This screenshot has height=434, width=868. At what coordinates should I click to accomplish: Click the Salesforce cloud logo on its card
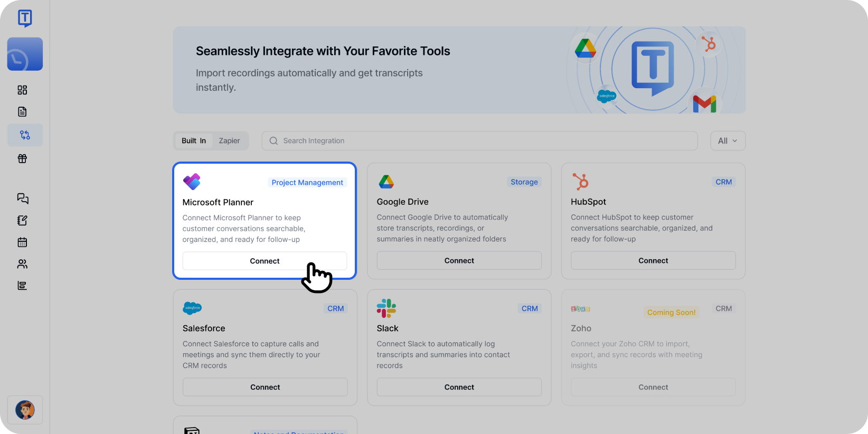[x=192, y=308]
